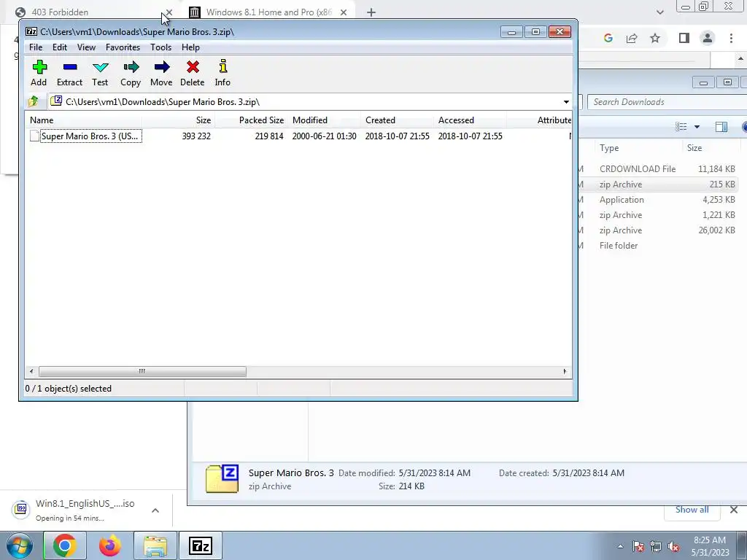Click the horizontal scrollbar thumb in 7-Zip
Viewport: 747px width, 560px height.
click(x=142, y=371)
